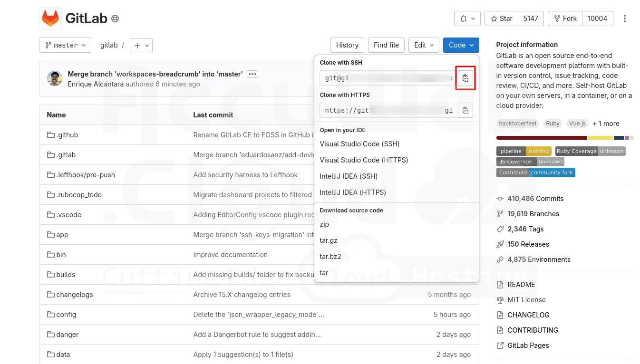Open the plus dropdown in breadcrumb

coord(140,45)
